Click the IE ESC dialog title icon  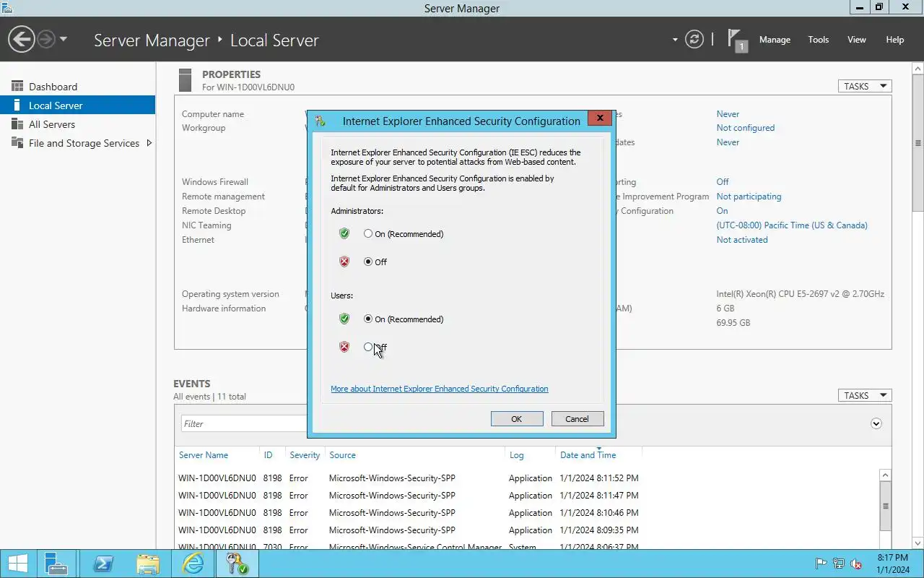click(320, 121)
